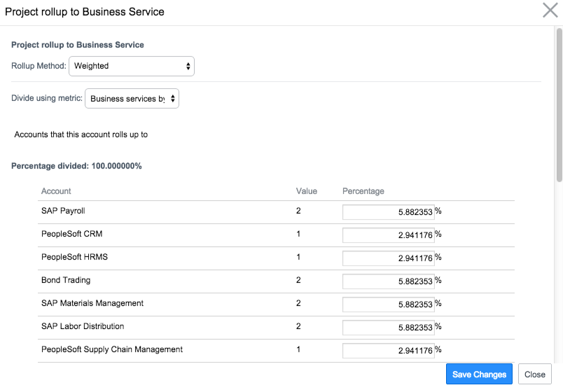
Task: Edit PeopleSoft HRMS percentage field
Action: pyautogui.click(x=389, y=258)
